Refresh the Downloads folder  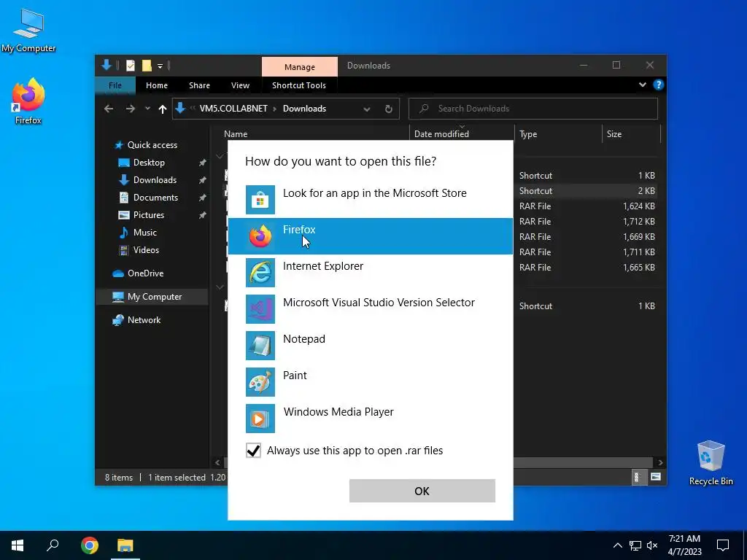[x=388, y=109]
